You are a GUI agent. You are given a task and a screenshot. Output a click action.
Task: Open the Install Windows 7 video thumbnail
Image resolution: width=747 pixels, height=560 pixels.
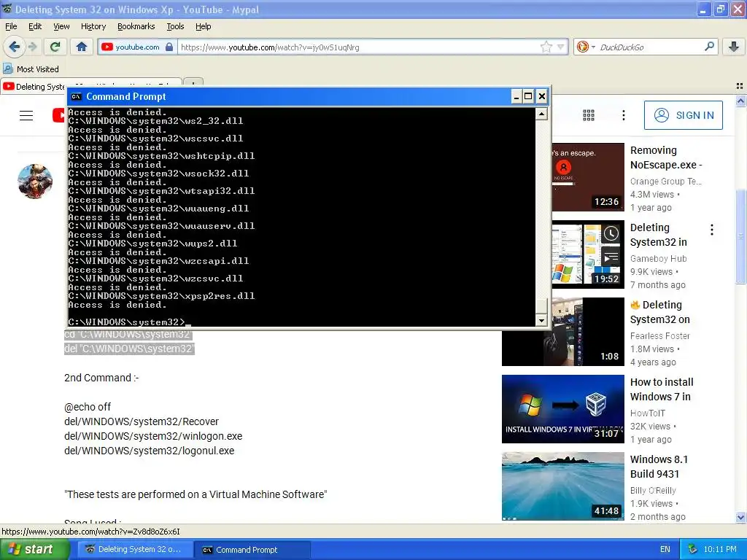[x=562, y=409]
